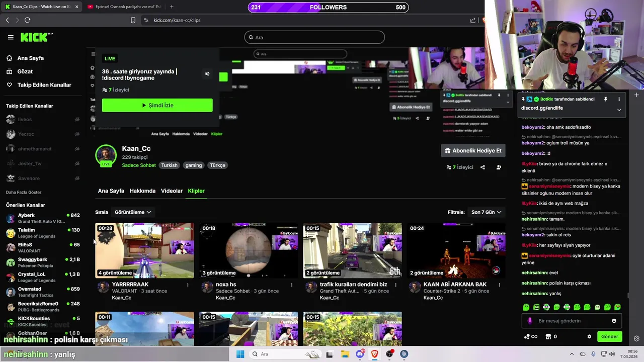Screen dimensions: 644x362
Task: Click Brave browser taskbar icon
Action: (374, 354)
